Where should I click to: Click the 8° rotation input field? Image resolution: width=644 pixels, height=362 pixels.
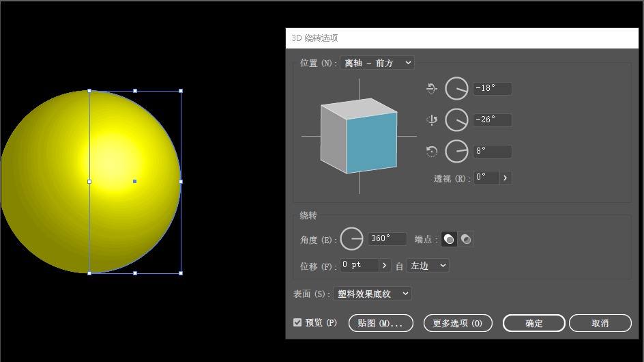point(493,152)
